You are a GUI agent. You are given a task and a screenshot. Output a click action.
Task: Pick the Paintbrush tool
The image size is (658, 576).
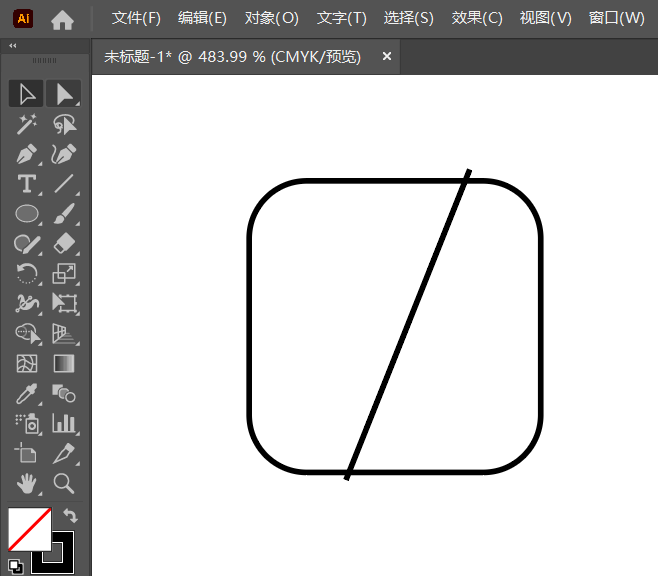(64, 214)
